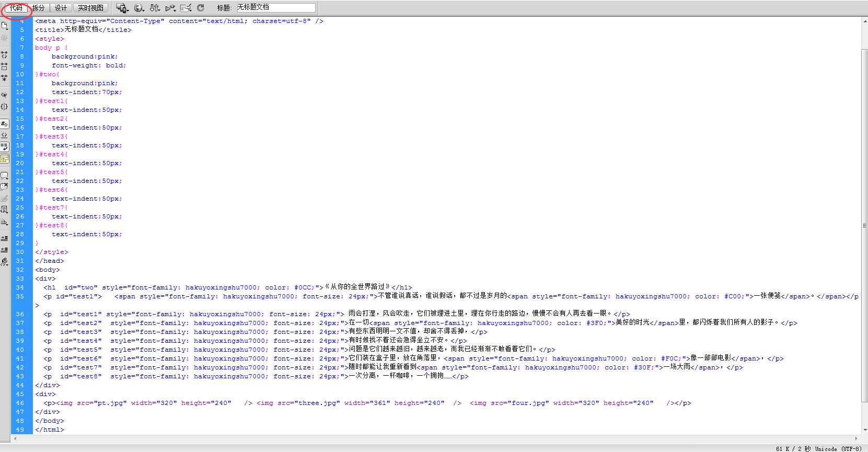The image size is (868, 452).
Task: Click the Indent Code icon
Action: click(x=4, y=238)
